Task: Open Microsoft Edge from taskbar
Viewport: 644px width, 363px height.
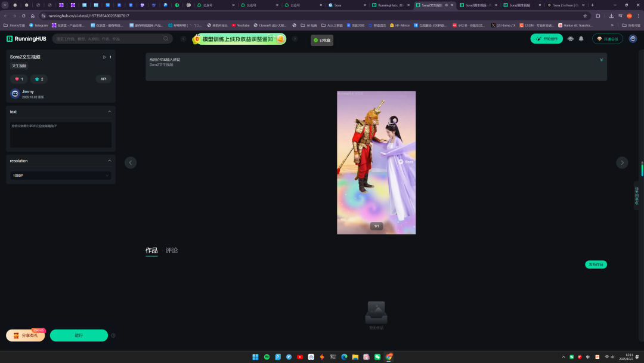Action: (x=344, y=357)
